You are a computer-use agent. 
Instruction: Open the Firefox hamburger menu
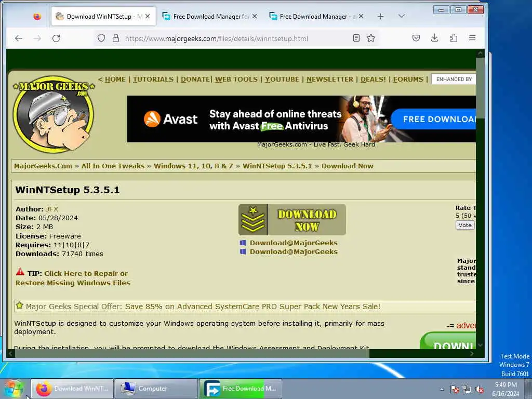coord(472,38)
